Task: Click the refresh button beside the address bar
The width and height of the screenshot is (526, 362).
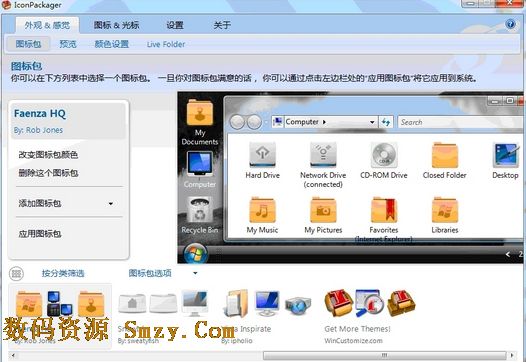Action: click(x=386, y=122)
